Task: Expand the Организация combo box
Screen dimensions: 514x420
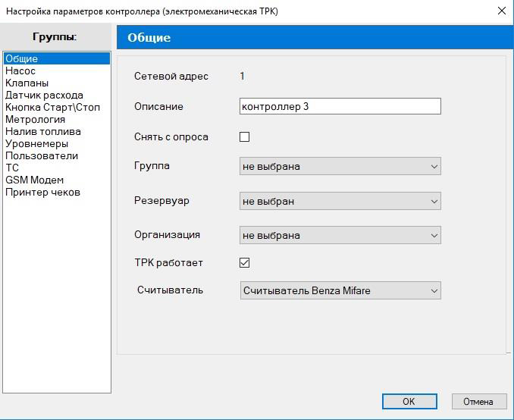Action: click(x=340, y=235)
